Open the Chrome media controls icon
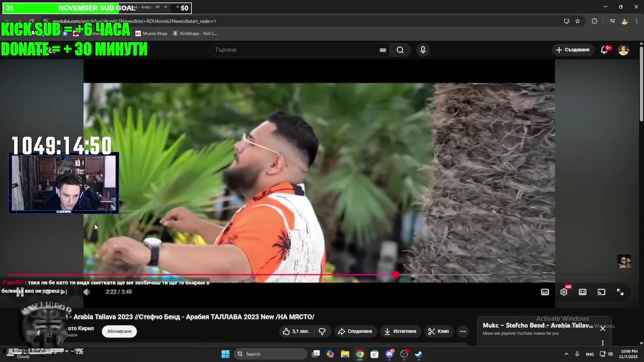644x362 pixels. [612, 21]
